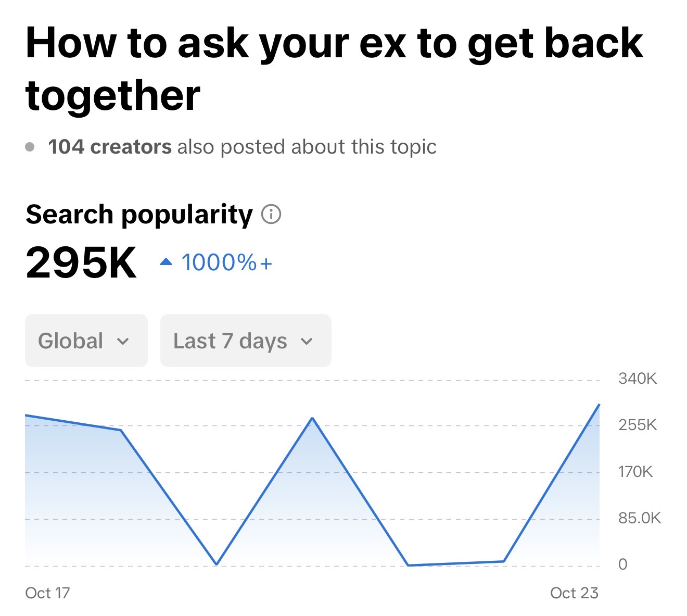This screenshot has height=616, width=687.
Task: Click the blue upward trend arrow icon
Action: [165, 261]
